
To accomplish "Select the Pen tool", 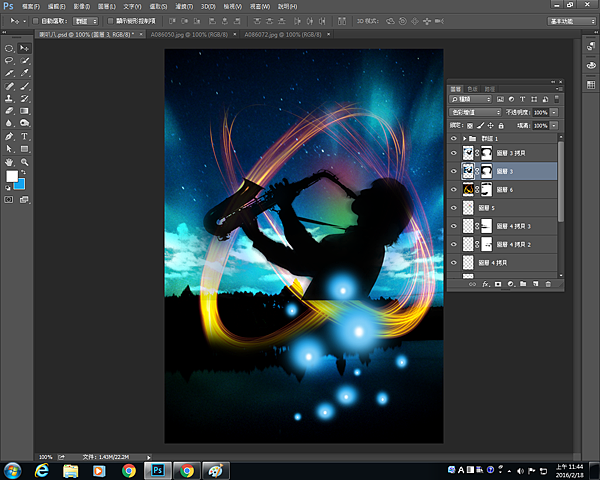I will point(9,136).
